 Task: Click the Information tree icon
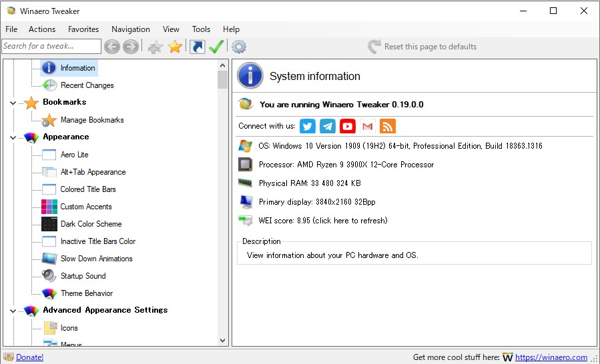pos(49,68)
